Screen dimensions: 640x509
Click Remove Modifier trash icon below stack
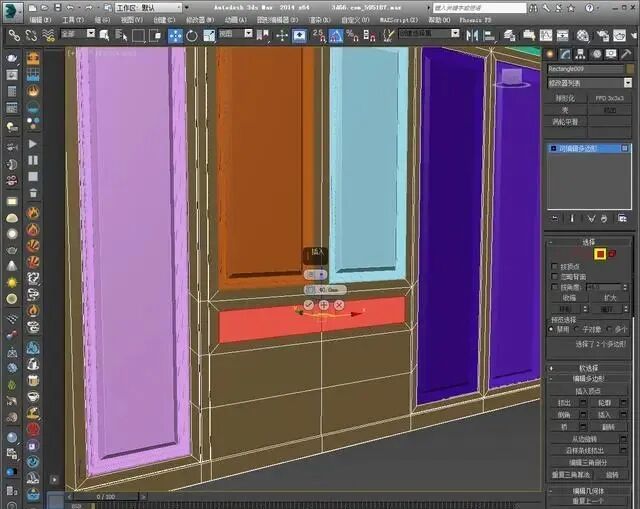(x=604, y=219)
